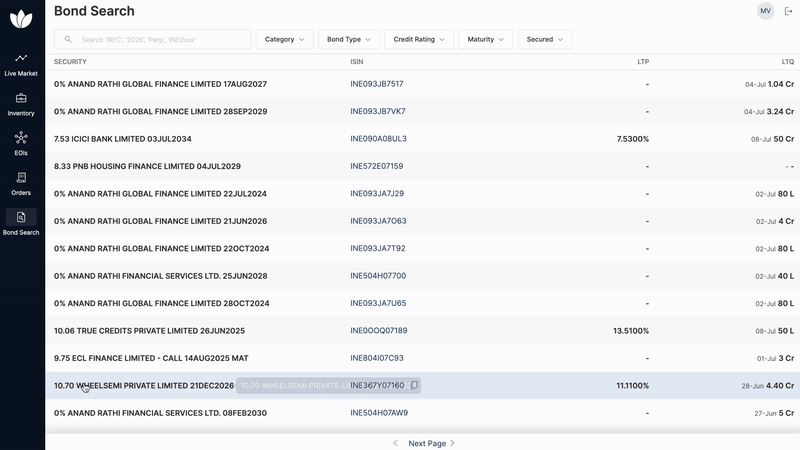This screenshot has height=450, width=800.
Task: Select 7.53 ICICI Bank Limited 03JUL2034
Action: [122, 139]
